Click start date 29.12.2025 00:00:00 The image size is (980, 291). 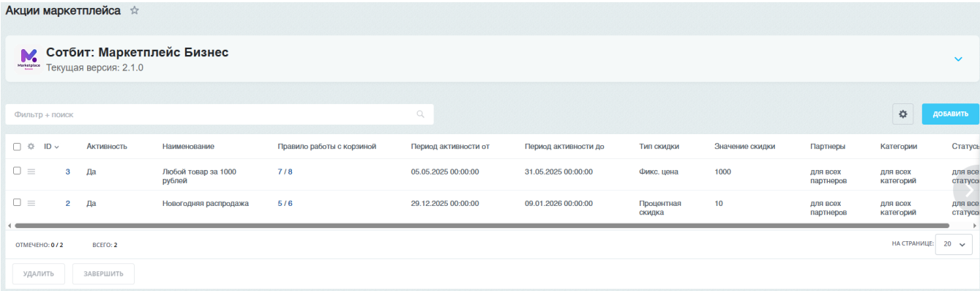(x=445, y=204)
